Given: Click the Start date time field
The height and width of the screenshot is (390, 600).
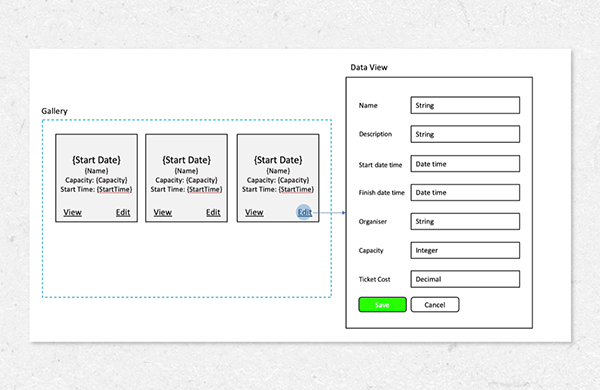Looking at the screenshot, I should 465,164.
